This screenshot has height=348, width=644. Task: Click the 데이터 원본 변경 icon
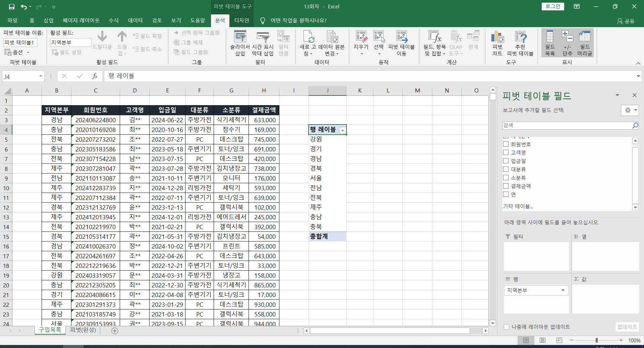(x=332, y=43)
